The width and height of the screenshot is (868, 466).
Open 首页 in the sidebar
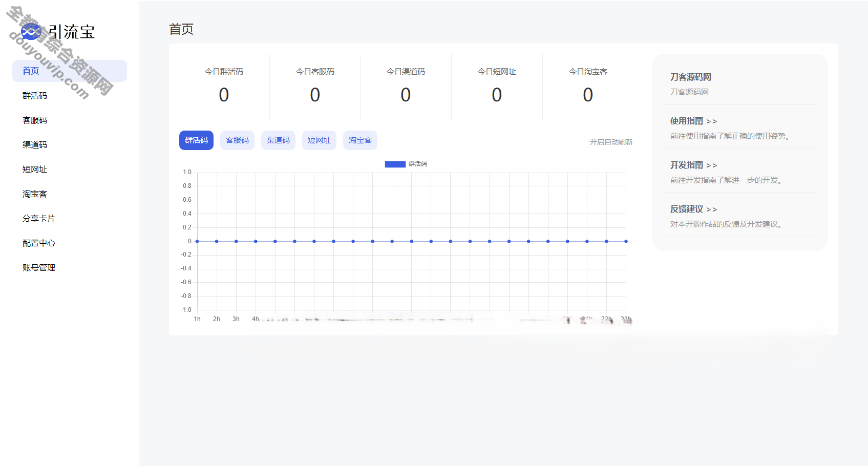70,71
